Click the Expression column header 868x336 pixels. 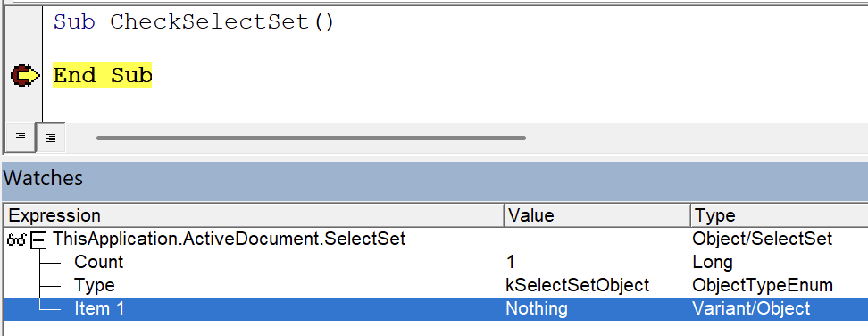tap(254, 215)
